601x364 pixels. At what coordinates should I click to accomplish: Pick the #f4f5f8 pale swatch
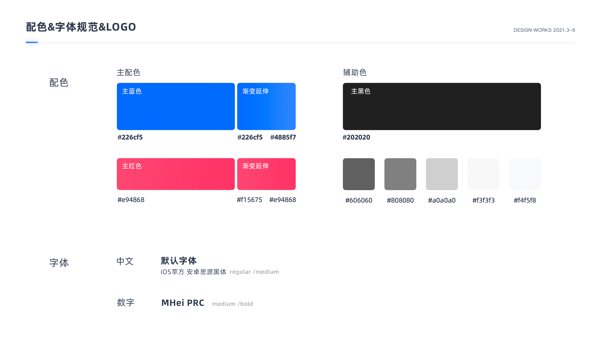pos(525,174)
